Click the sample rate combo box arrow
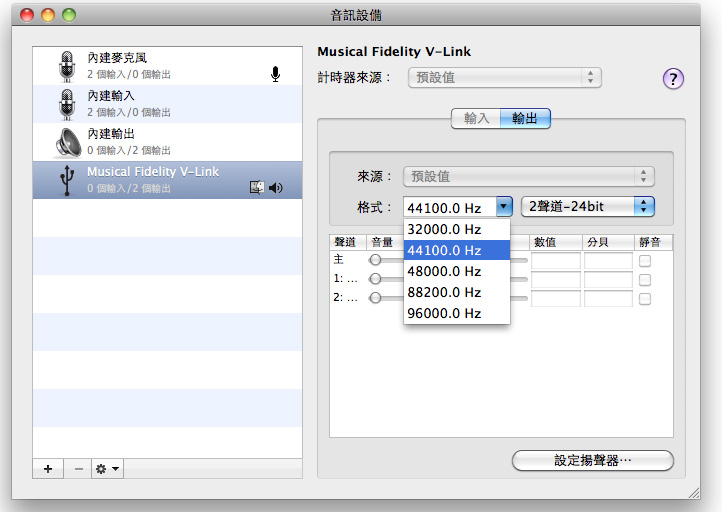This screenshot has width=722, height=512. [x=504, y=207]
